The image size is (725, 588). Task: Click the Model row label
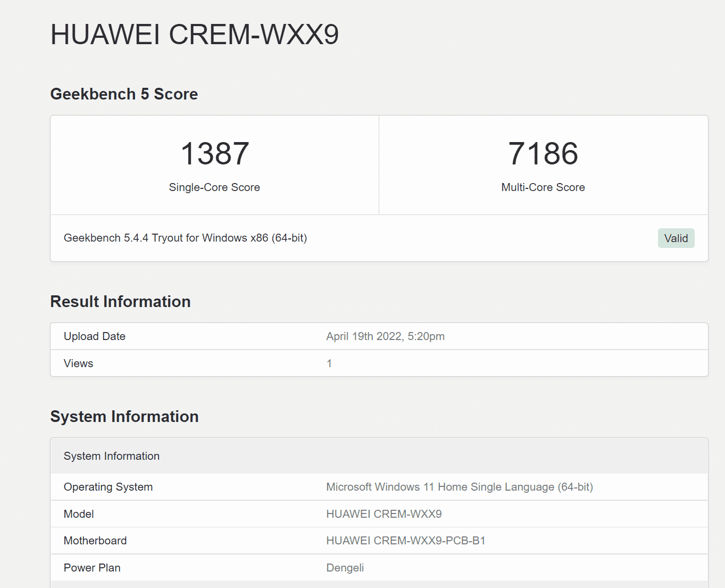(79, 514)
